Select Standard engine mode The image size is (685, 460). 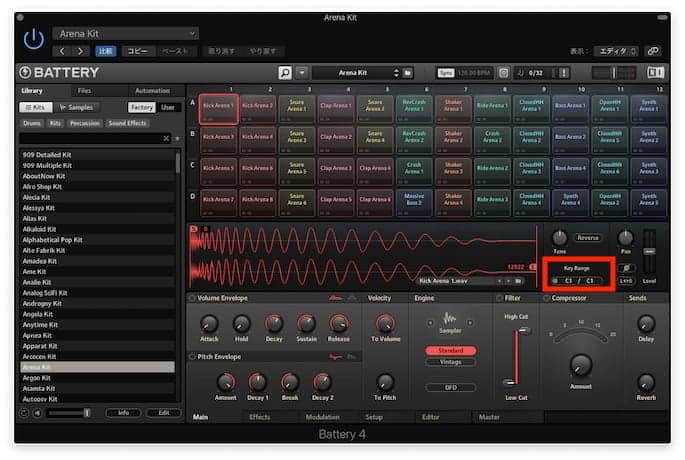(x=450, y=350)
